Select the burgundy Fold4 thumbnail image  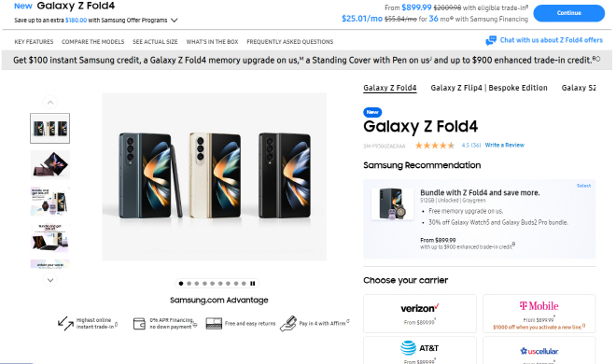pos(49,165)
